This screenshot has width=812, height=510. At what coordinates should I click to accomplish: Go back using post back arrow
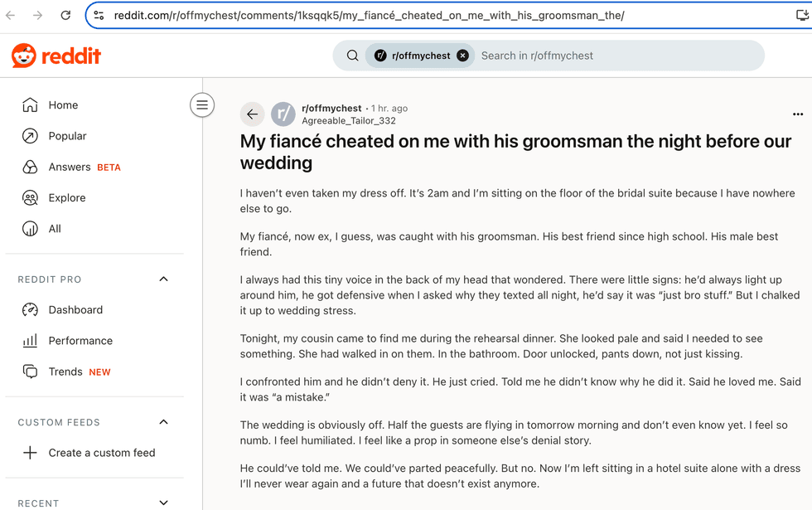click(x=252, y=114)
